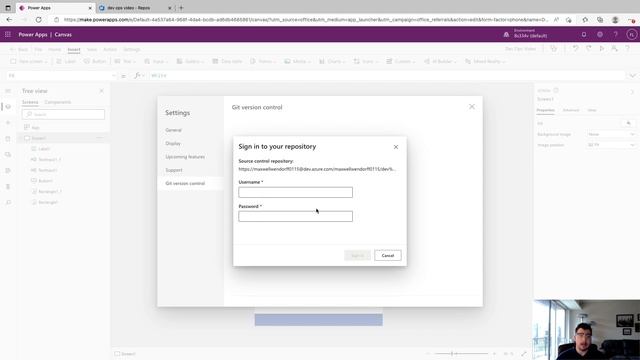This screenshot has width=640, height=360.
Task: Click the fx formula button
Action: click(139, 76)
